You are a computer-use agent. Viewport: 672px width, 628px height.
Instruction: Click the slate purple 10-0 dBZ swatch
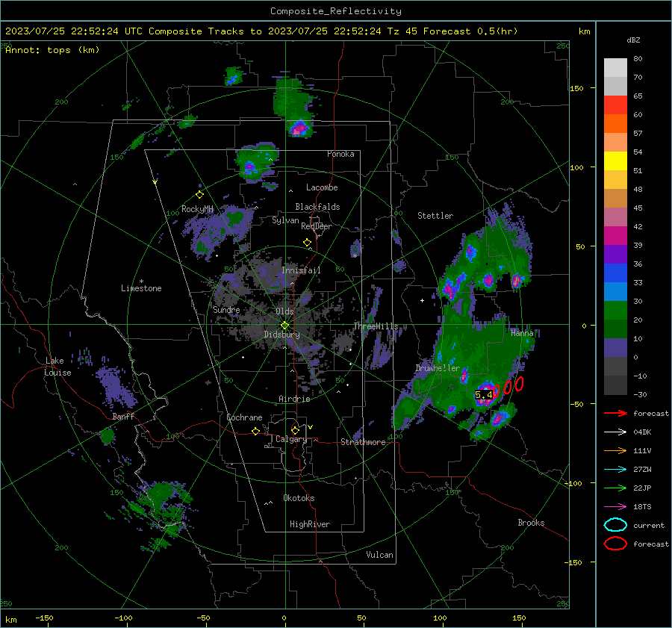coord(615,348)
